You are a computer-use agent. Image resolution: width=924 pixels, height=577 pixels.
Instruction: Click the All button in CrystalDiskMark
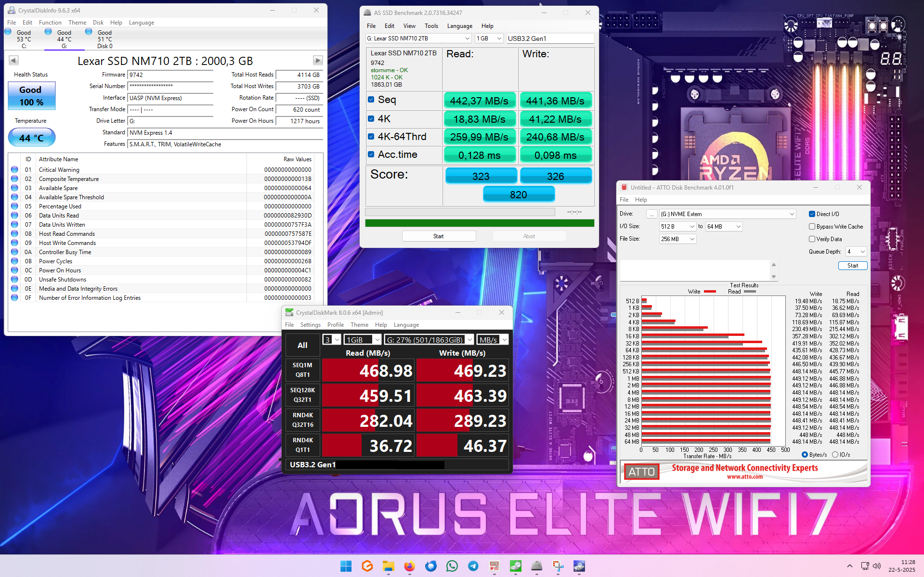[302, 345]
